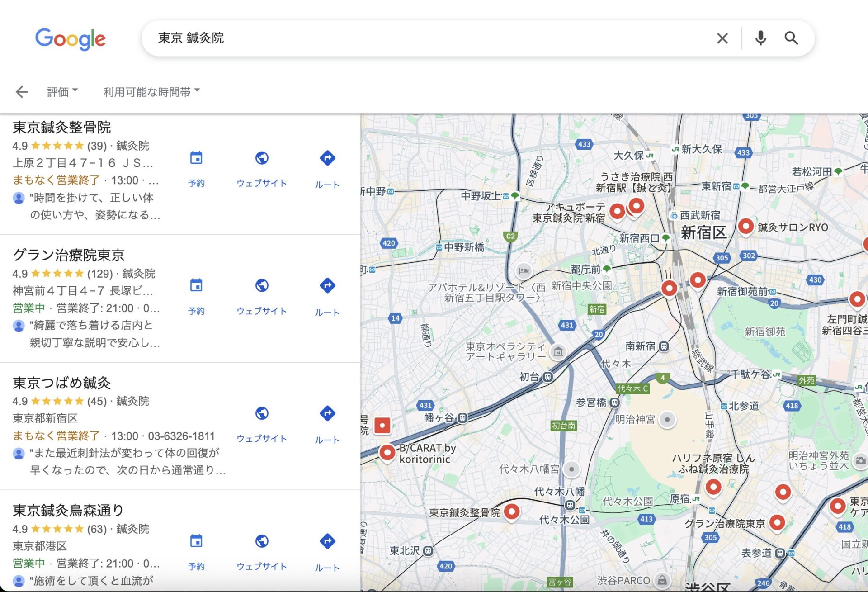Click the 東京オペラシティ アートギャラリー museum marker
868x592 pixels.
[558, 352]
